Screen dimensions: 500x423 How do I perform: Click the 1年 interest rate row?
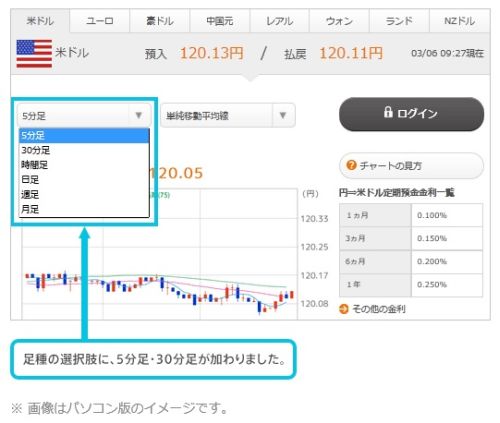click(411, 285)
